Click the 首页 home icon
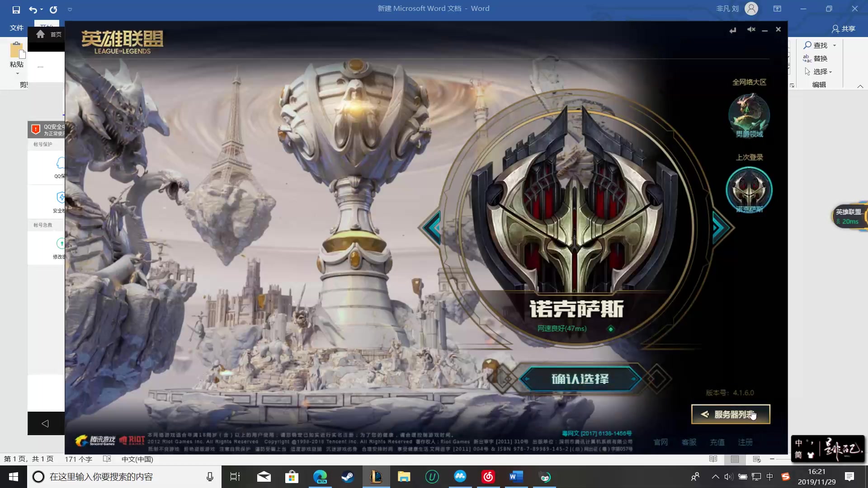The image size is (868, 488). click(41, 34)
